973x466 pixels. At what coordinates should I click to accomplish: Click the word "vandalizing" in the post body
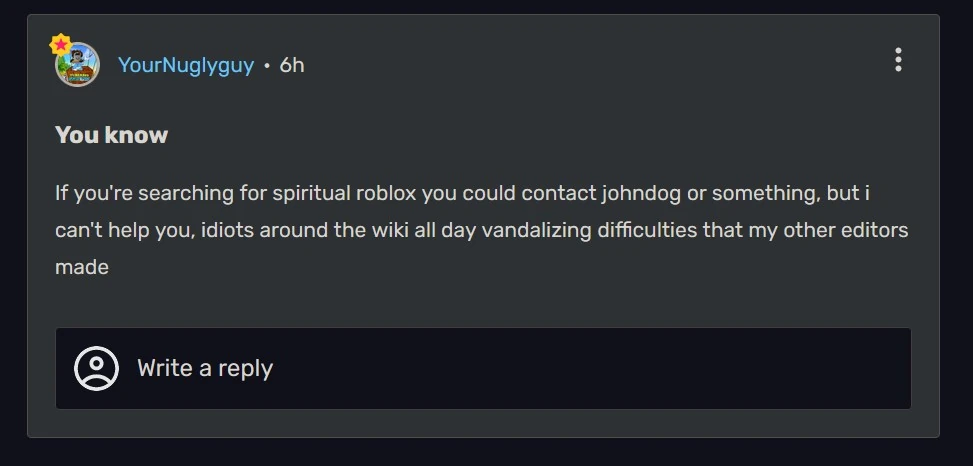(535, 230)
